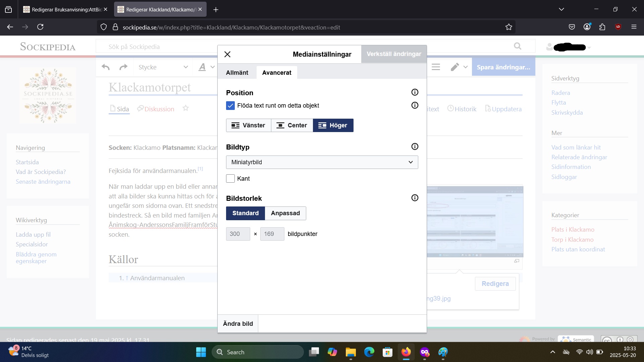Open Firefox from the Windows taskbar

coord(406,352)
